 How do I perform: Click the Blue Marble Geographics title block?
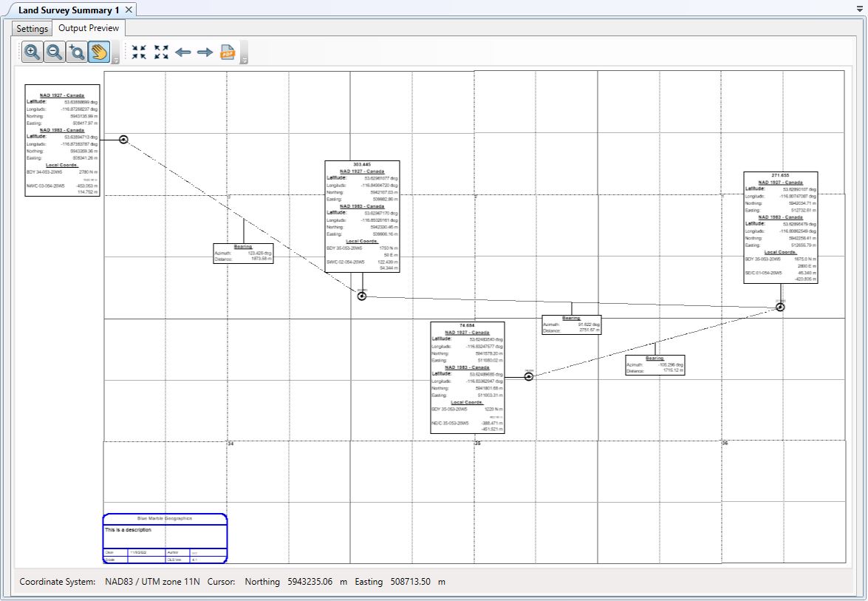[x=165, y=538]
